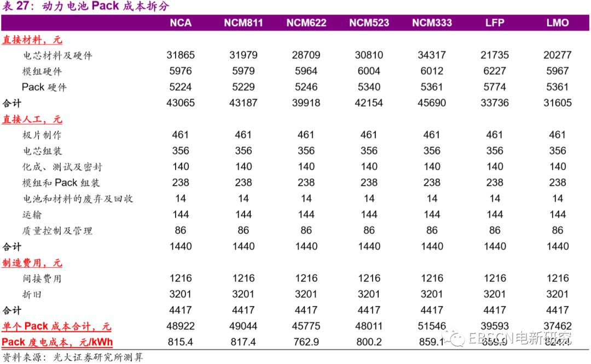Image resolution: width=591 pixels, height=364 pixels.
Task: Select the LFP column header
Action: tap(495, 23)
